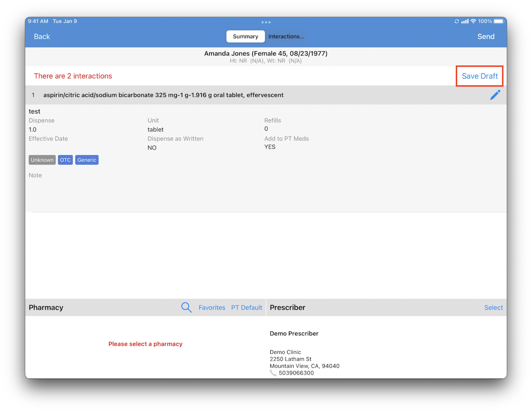
Task: Tap the Unit value tablet
Action: (155, 130)
